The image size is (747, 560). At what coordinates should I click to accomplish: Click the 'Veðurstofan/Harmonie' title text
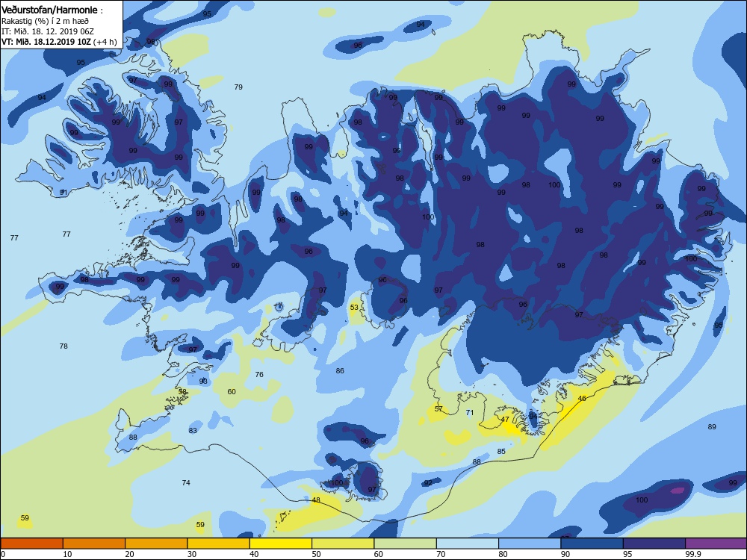(49, 10)
